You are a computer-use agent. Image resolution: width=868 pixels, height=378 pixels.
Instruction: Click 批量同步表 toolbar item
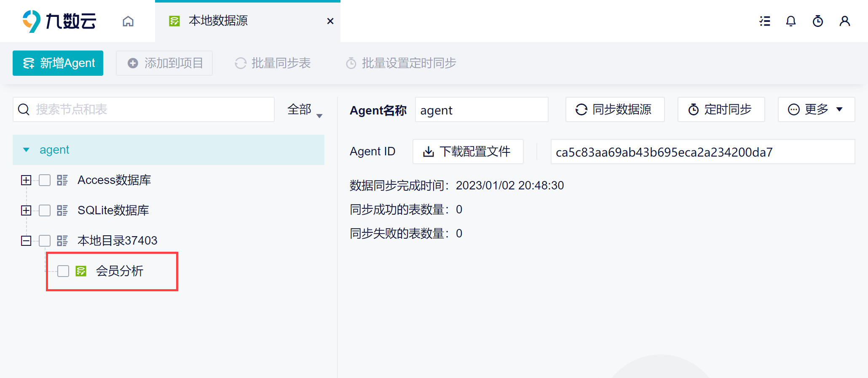tap(273, 63)
